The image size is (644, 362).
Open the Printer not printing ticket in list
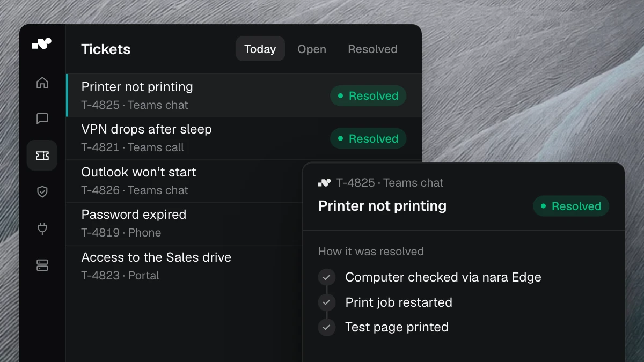(x=244, y=95)
